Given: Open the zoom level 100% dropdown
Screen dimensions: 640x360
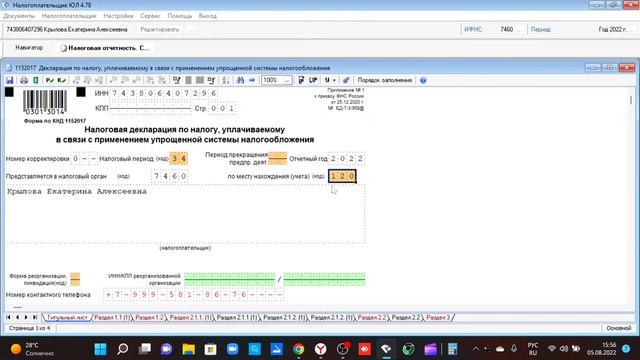Looking at the screenshot, I should pyautogui.click(x=287, y=80).
